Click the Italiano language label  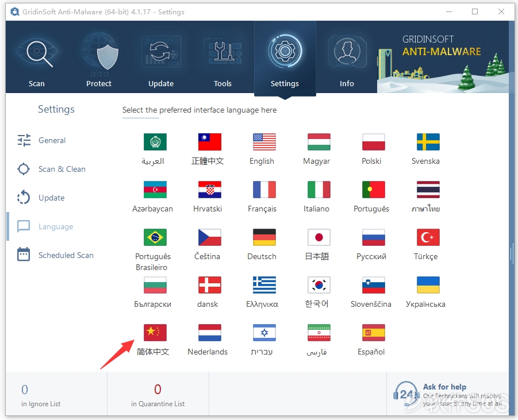316,209
